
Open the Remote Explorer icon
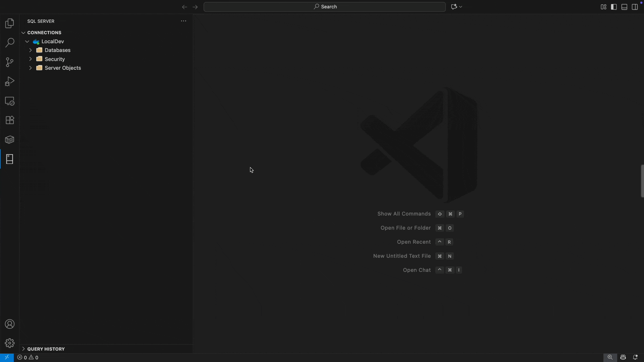click(x=10, y=101)
